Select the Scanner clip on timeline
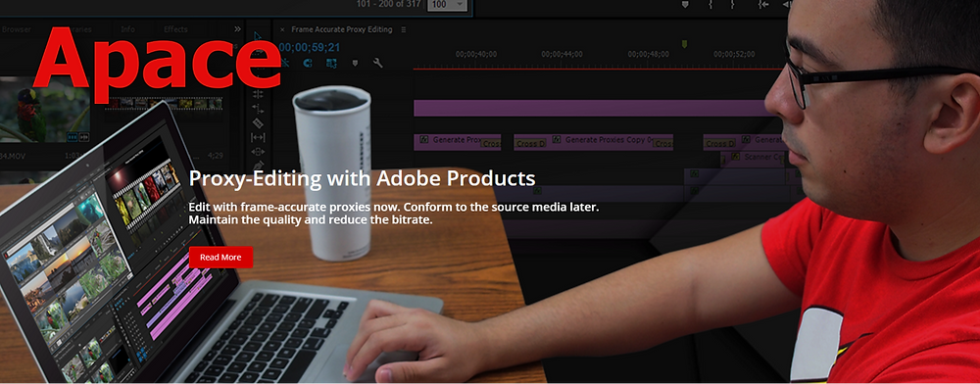This screenshot has height=384, width=980. pos(754,159)
